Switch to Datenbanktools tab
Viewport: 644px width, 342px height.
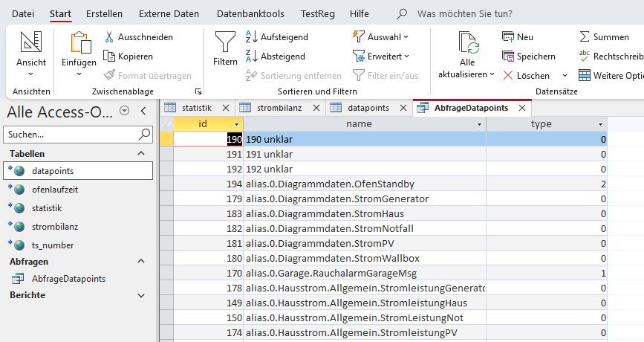pyautogui.click(x=250, y=13)
